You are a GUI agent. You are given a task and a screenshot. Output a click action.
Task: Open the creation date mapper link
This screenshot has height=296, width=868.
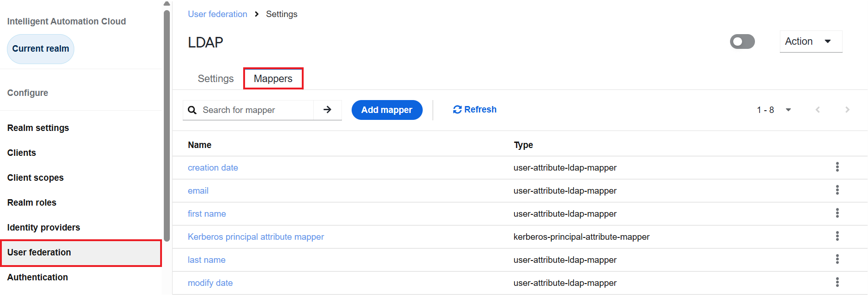pyautogui.click(x=213, y=167)
